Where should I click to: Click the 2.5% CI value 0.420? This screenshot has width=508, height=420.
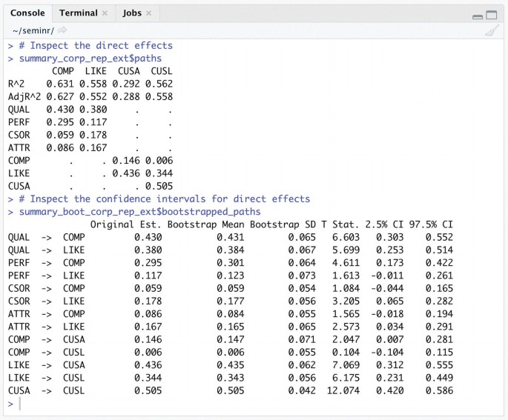click(x=390, y=390)
